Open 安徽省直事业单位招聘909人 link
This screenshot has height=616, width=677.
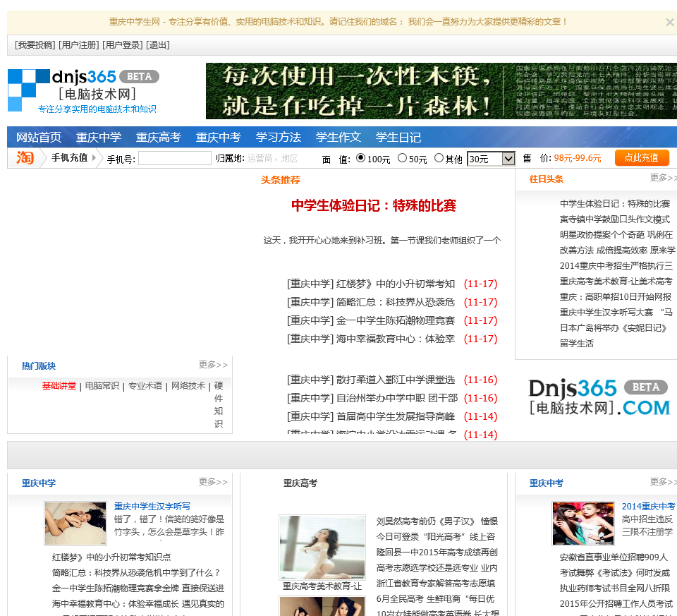(614, 557)
